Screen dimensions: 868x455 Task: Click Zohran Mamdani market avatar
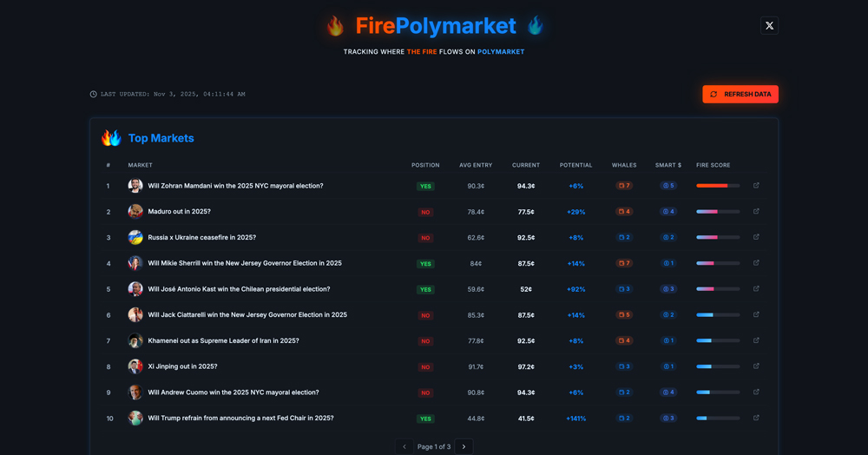tap(135, 186)
